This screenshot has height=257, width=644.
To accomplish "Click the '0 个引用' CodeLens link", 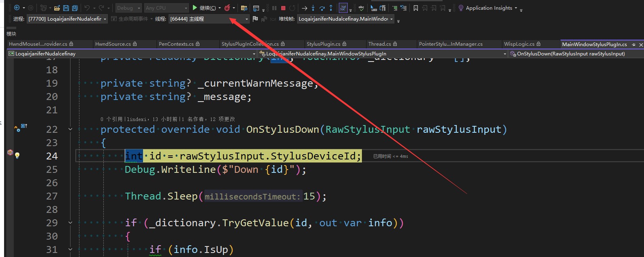I will tap(111, 119).
